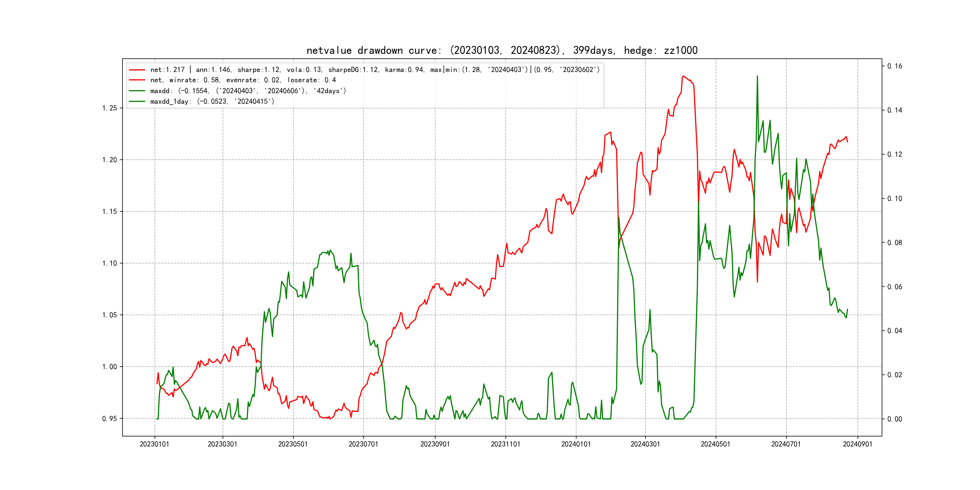Click the maxdd -0.1554 legend text
980x490 pixels.
[248, 91]
